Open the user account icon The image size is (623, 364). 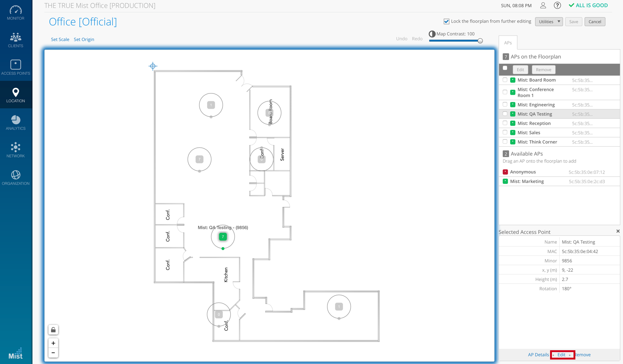tap(543, 6)
